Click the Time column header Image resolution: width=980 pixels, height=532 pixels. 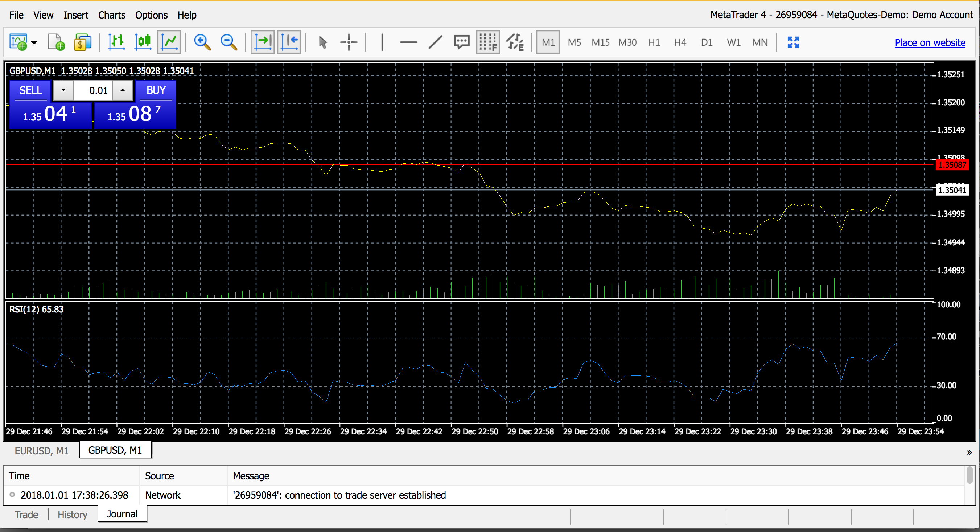(71, 476)
